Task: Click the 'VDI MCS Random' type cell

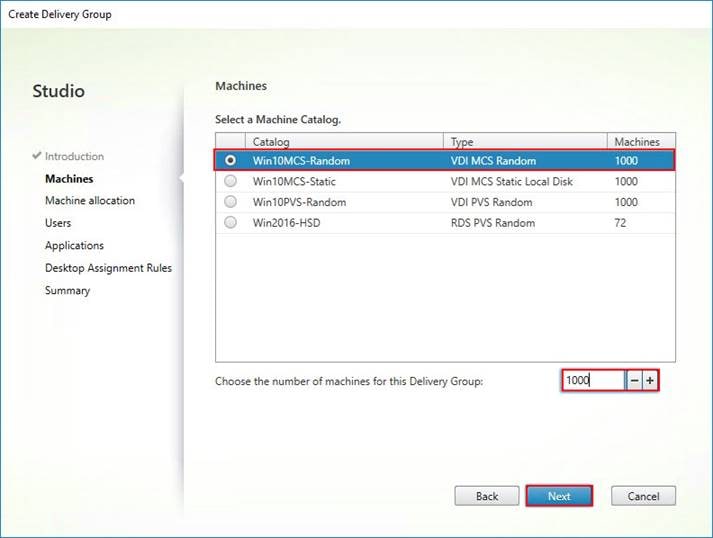Action: pos(493,161)
